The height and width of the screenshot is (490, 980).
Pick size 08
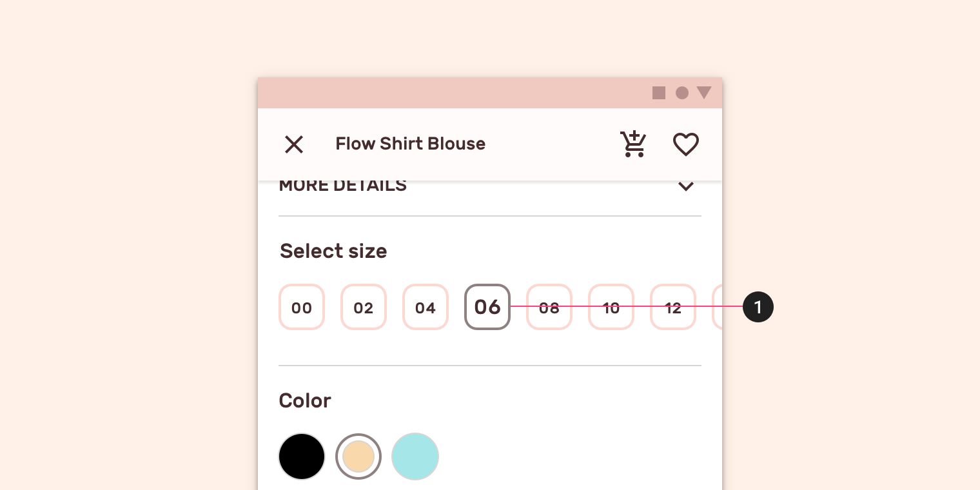tap(549, 307)
